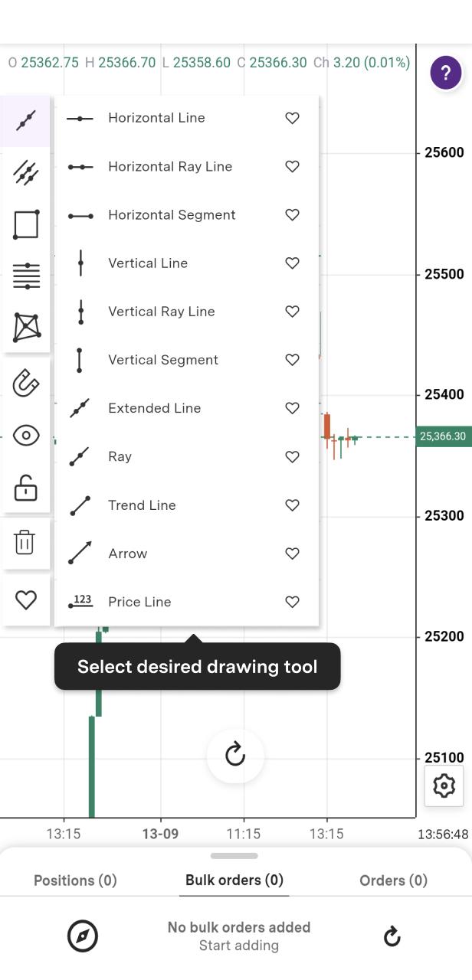472x980 pixels.
Task: Open the Fibonacci levels tool
Action: [26, 276]
